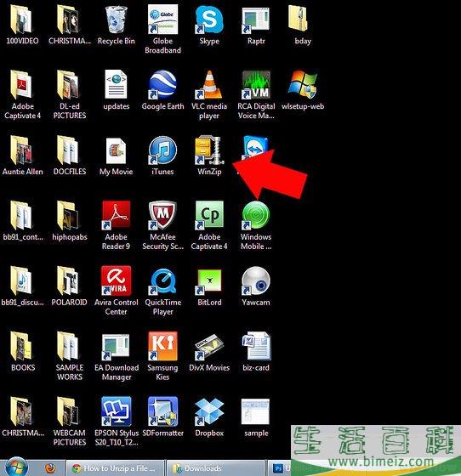
Task: Switch to the Downloads taskbar window
Action: point(216,468)
